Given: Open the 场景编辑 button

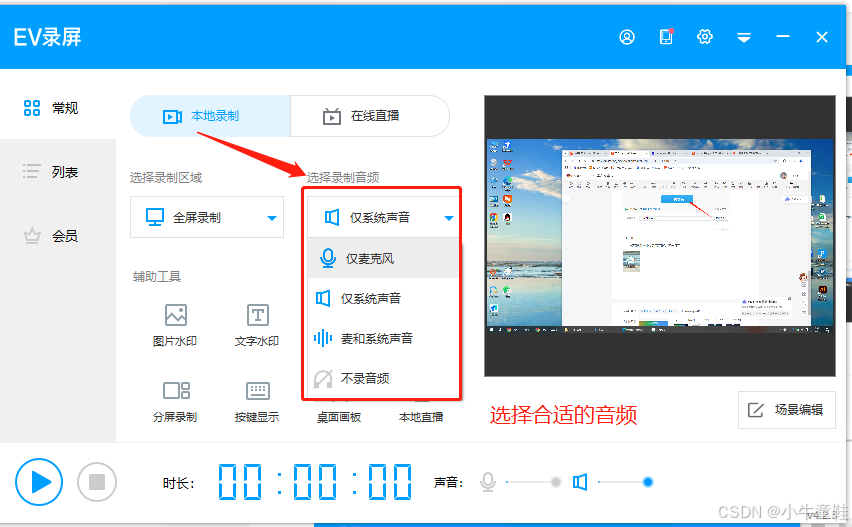Looking at the screenshot, I should (786, 410).
